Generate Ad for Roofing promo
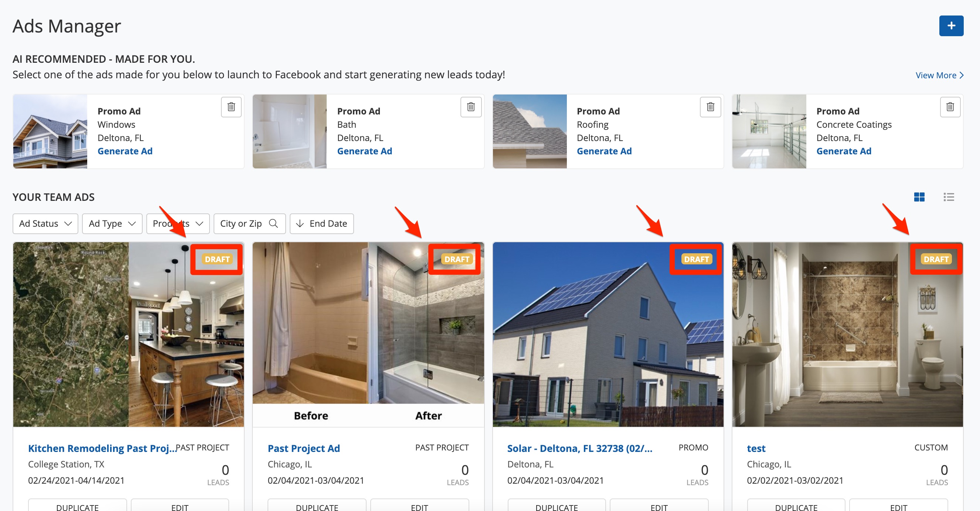980x511 pixels. point(604,151)
